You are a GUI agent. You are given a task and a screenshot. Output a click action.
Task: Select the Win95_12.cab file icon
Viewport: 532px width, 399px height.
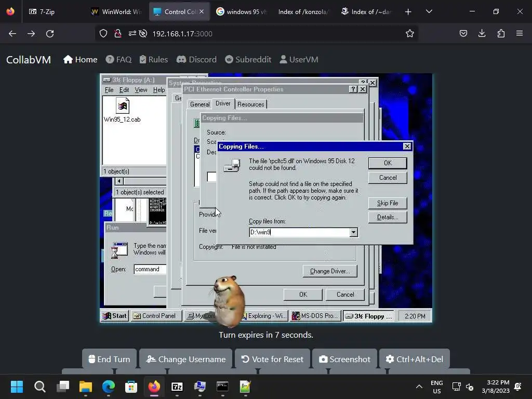click(x=122, y=110)
